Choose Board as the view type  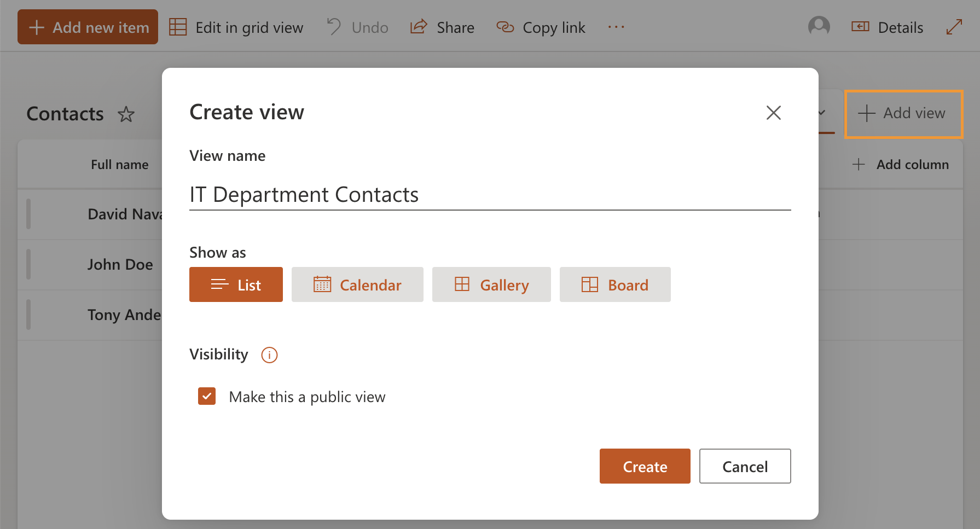(x=614, y=284)
